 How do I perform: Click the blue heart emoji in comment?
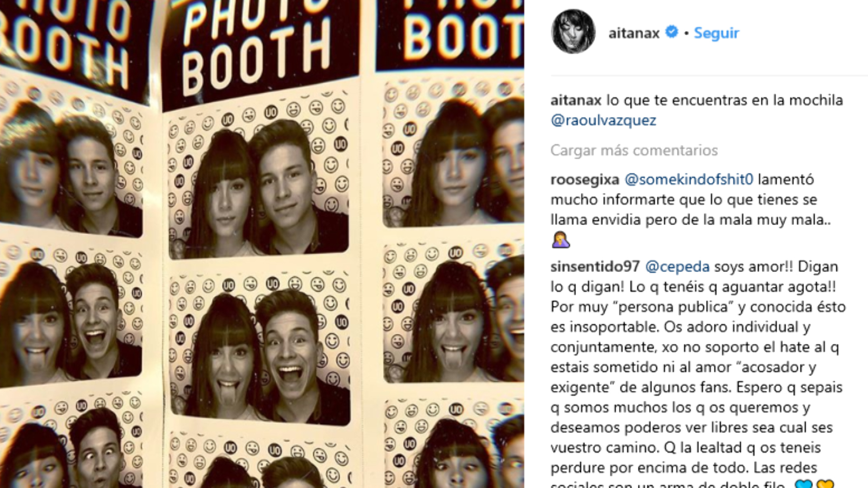point(803,483)
